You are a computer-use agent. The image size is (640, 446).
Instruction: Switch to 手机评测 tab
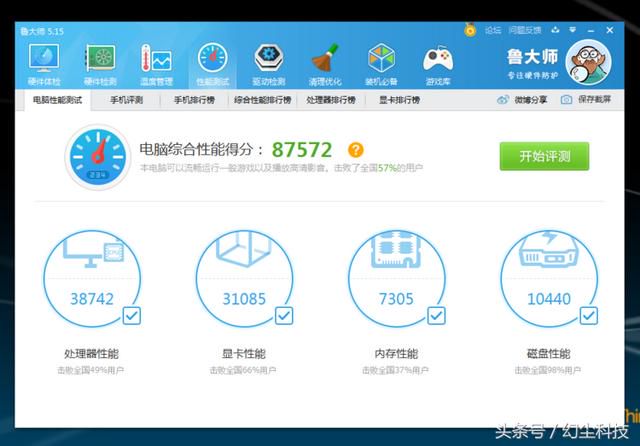(127, 100)
